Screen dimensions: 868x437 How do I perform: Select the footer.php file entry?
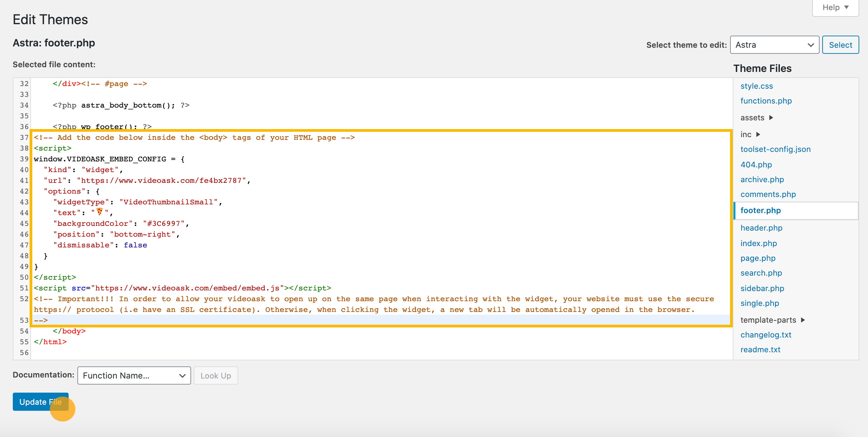796,211
